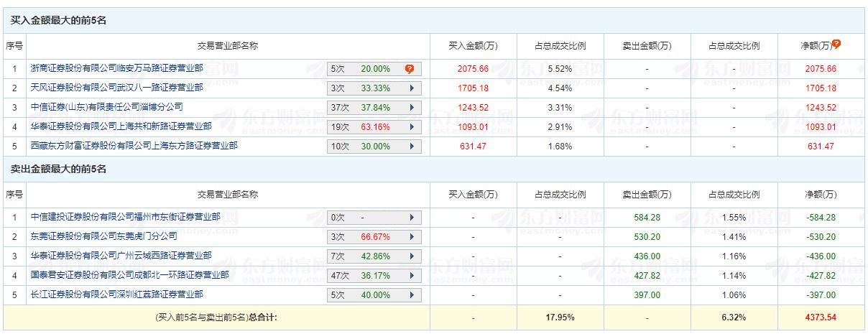868x334 pixels.
Task: Select net amount -397.00
Action: 821,295
